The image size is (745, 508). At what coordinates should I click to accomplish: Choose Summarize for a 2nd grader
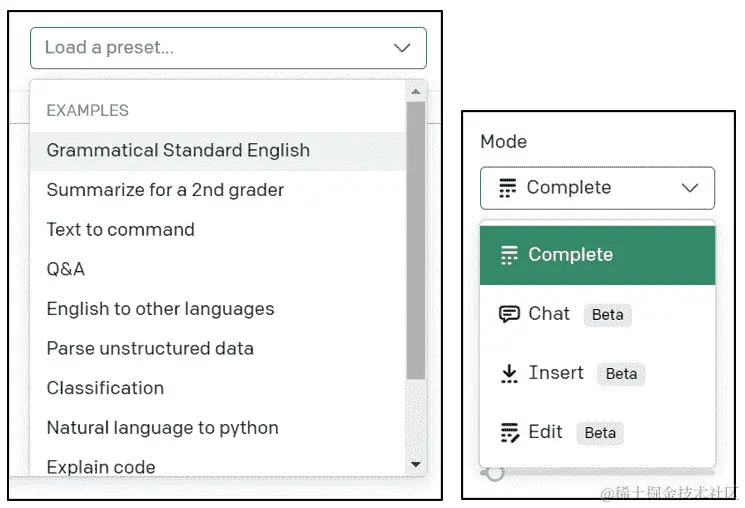[x=165, y=190]
